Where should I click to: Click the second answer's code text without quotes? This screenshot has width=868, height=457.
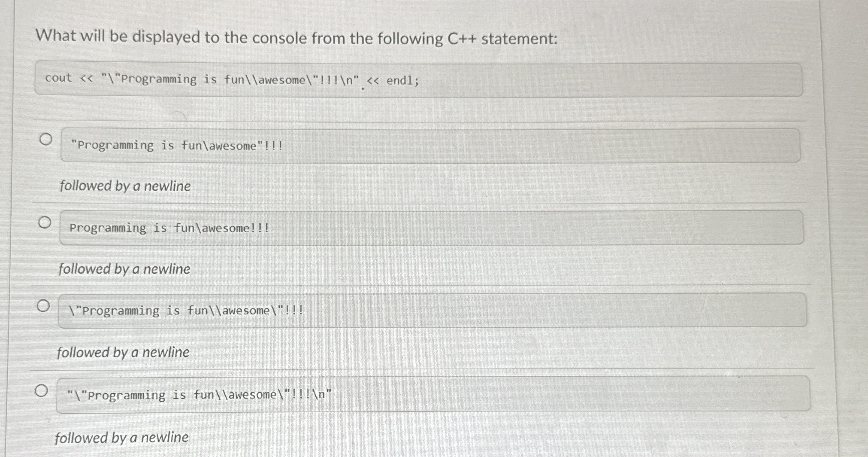click(x=169, y=228)
